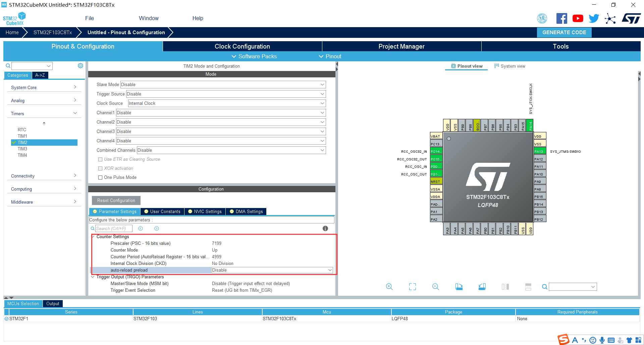The image size is (644, 345).
Task: Open Sogou skin shirt icon
Action: point(629,340)
